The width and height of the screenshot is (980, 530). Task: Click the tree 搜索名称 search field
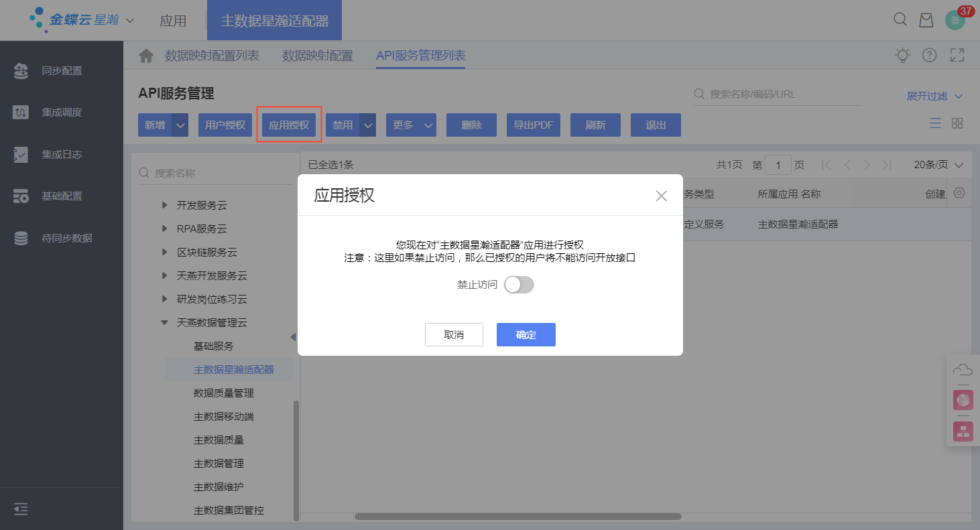tap(215, 173)
